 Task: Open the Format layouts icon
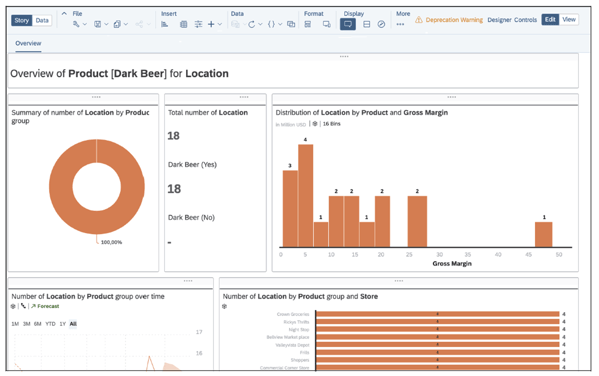tap(308, 24)
